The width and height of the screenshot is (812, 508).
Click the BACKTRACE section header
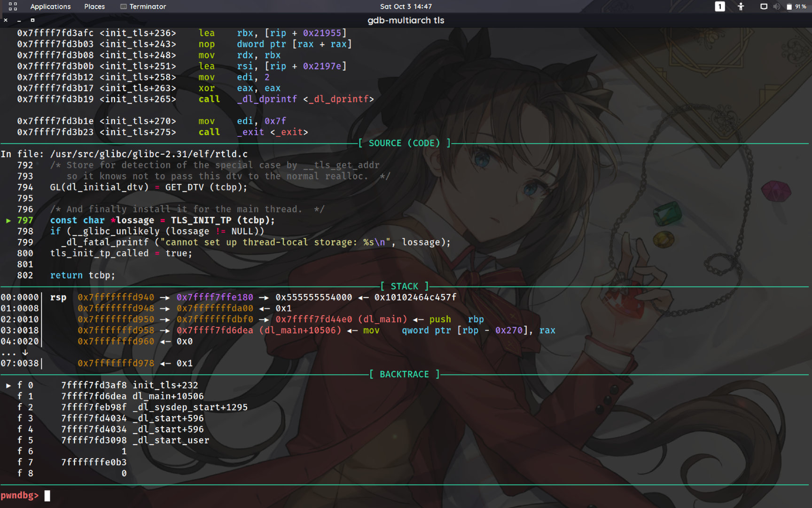404,374
